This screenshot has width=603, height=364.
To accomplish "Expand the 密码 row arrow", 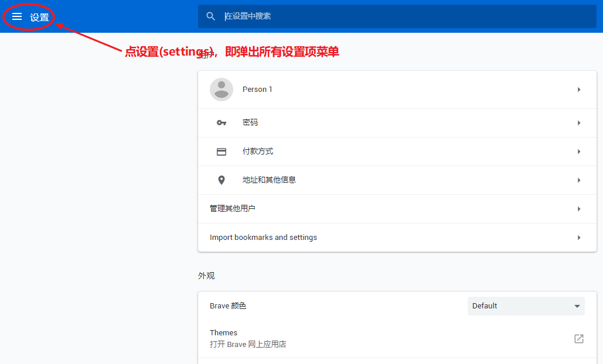I will coord(579,123).
